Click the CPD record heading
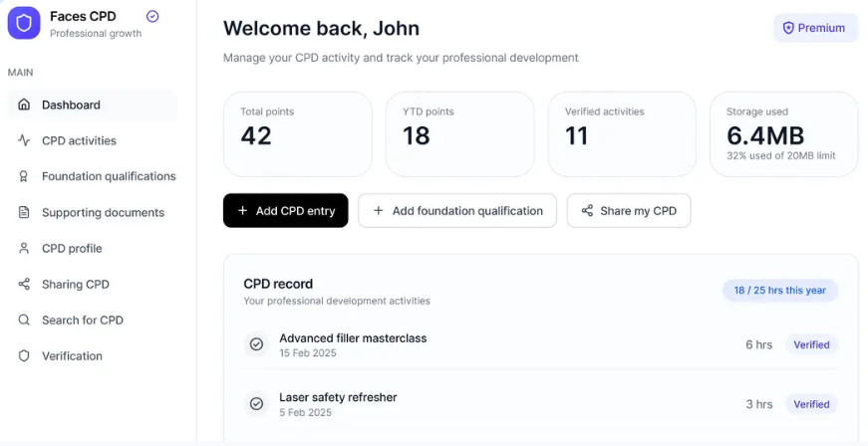The image size is (868, 446). pyautogui.click(x=278, y=284)
